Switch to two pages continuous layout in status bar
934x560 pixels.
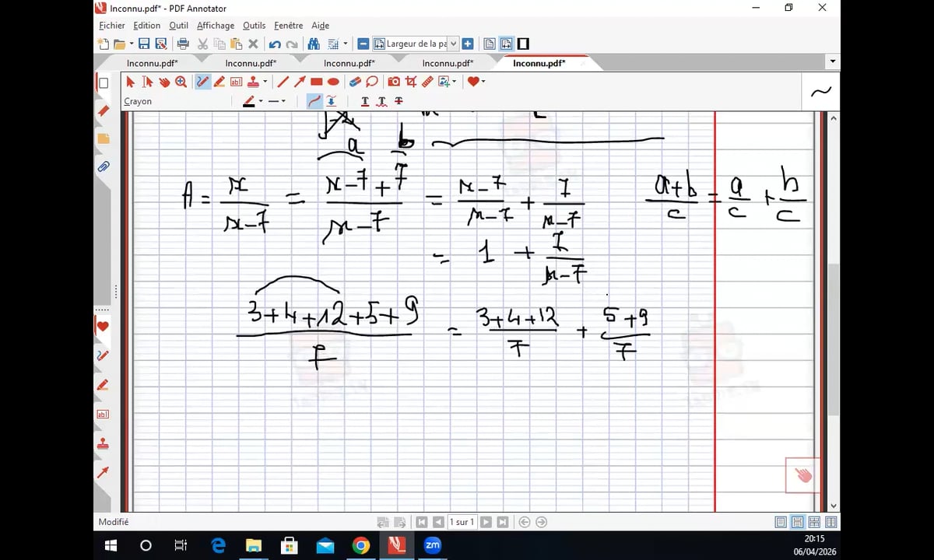click(x=831, y=522)
